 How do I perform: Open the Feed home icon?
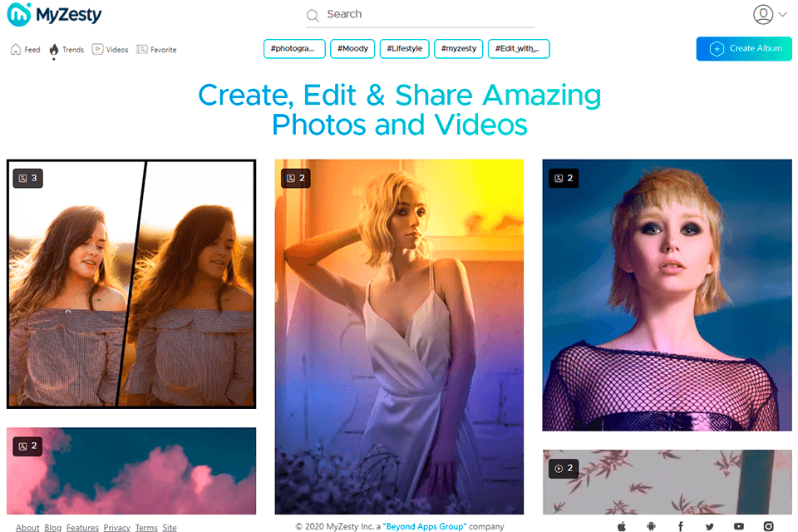point(16,49)
